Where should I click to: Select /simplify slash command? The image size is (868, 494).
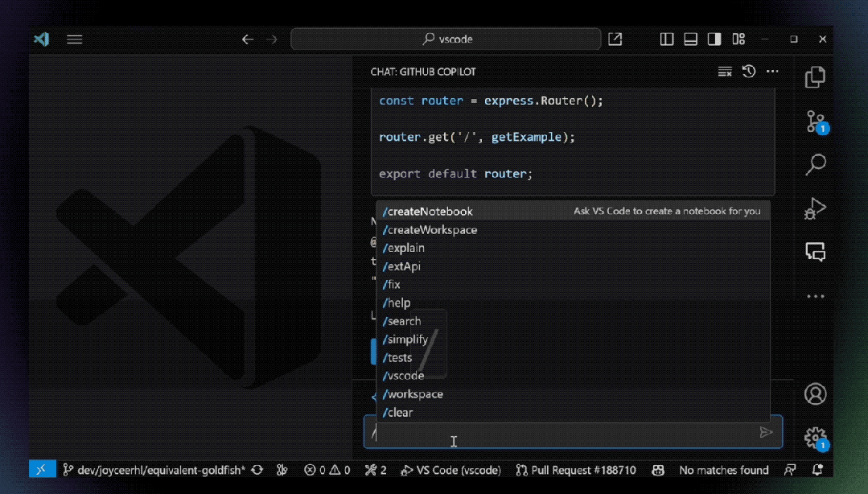point(573,339)
